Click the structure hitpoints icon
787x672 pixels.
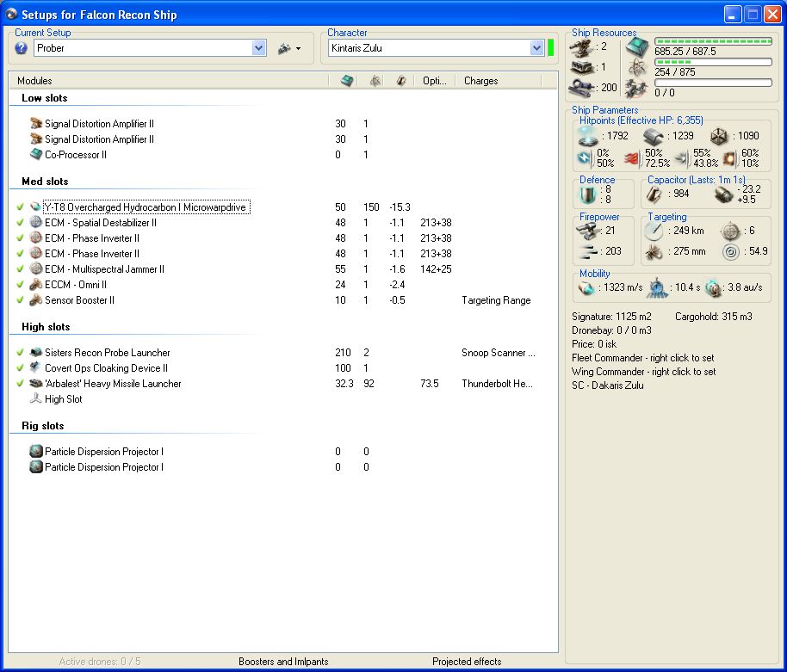[719, 136]
